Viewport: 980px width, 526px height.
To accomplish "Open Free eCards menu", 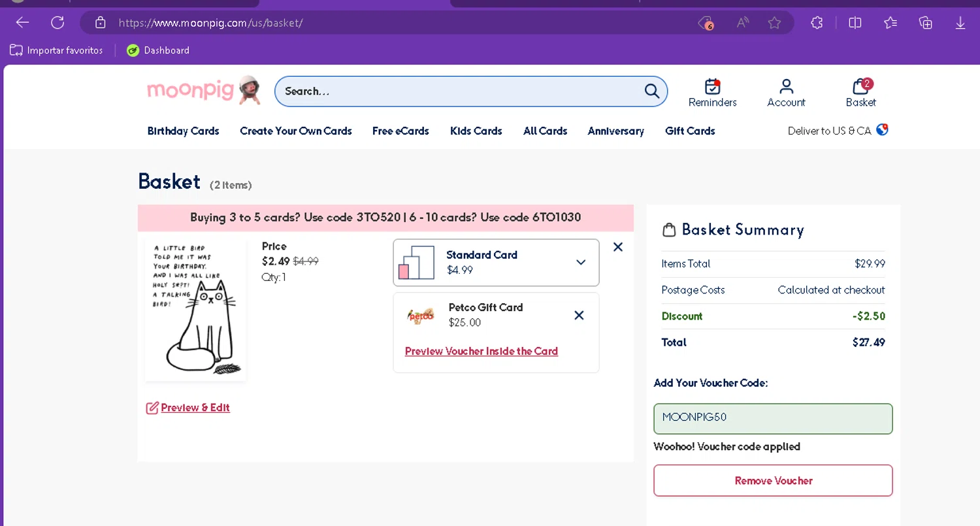I will point(400,131).
